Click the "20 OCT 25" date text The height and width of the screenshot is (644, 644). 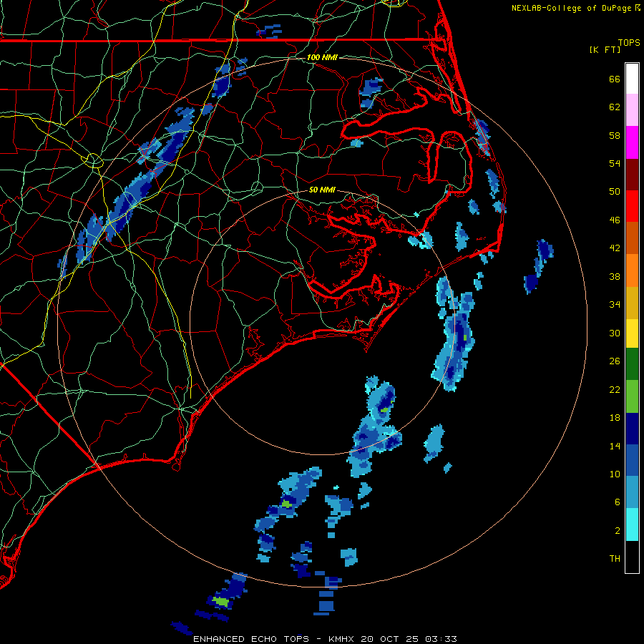[389, 639]
